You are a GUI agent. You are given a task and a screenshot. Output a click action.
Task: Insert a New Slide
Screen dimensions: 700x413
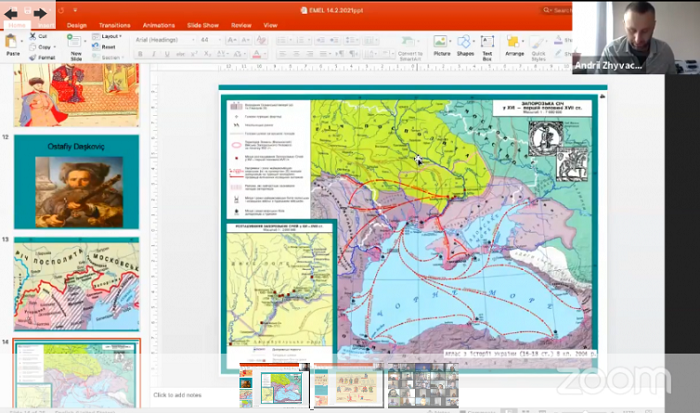click(x=75, y=42)
